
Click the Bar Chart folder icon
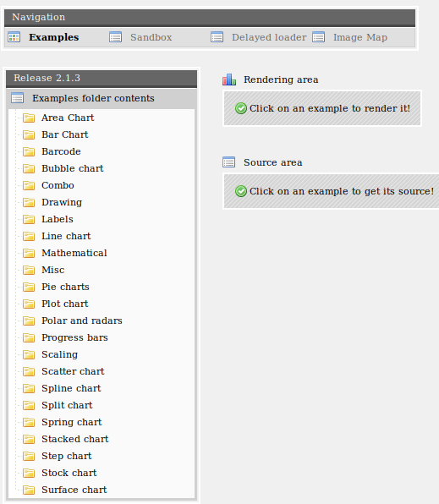[x=29, y=135]
